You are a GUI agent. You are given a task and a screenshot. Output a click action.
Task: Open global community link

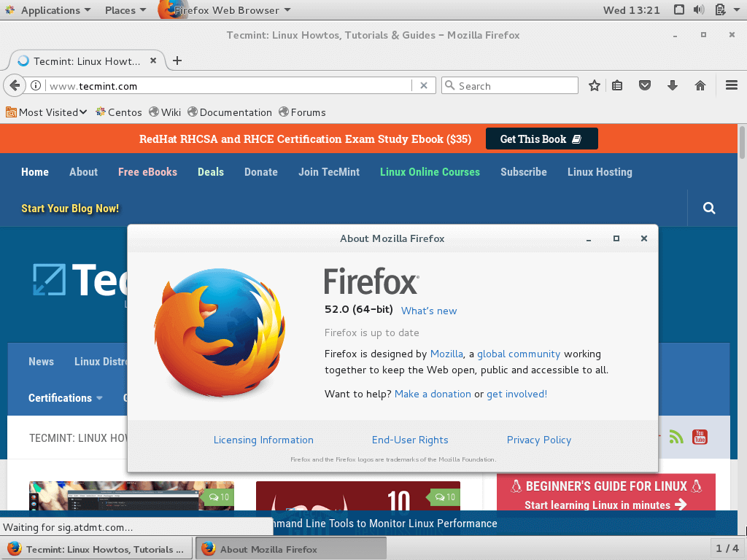(519, 354)
